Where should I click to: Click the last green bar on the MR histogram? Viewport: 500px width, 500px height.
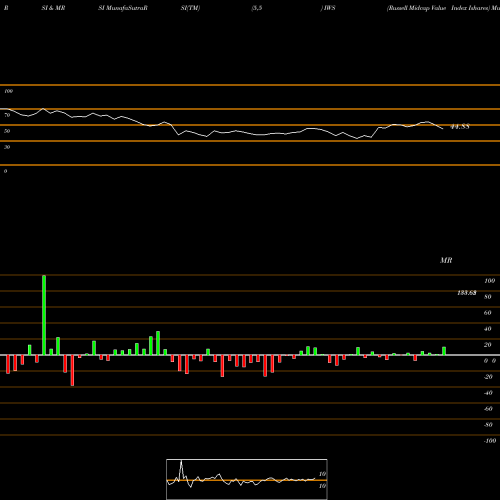coord(444,351)
